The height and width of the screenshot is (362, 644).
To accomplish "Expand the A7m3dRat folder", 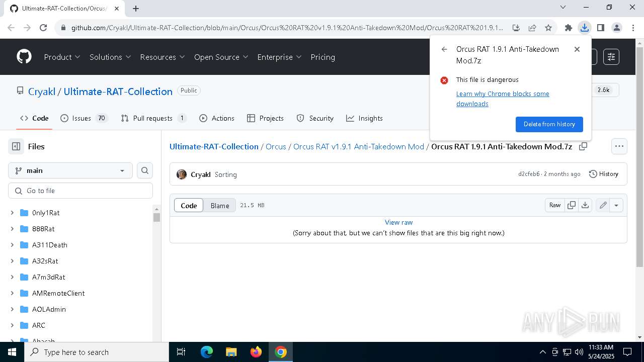I will pos(12,277).
